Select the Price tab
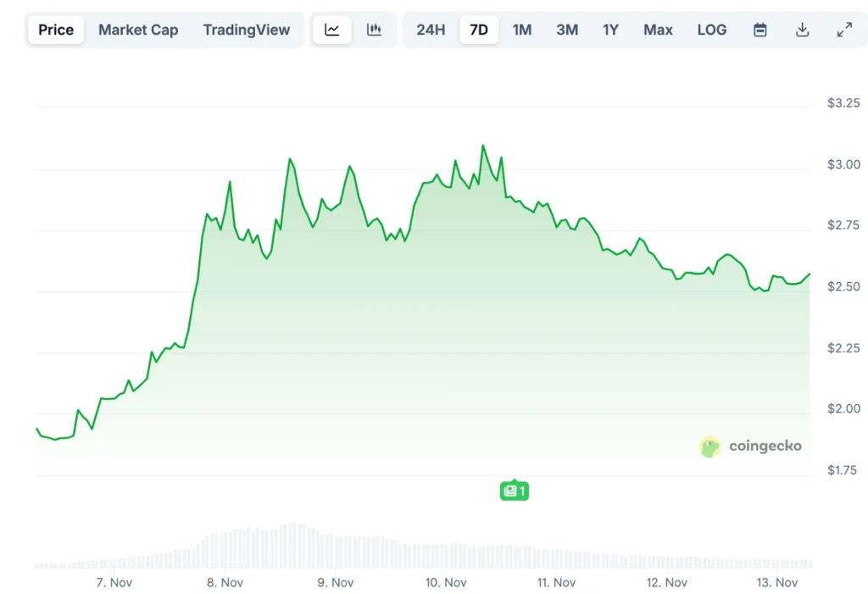The width and height of the screenshot is (868, 594). click(x=55, y=29)
